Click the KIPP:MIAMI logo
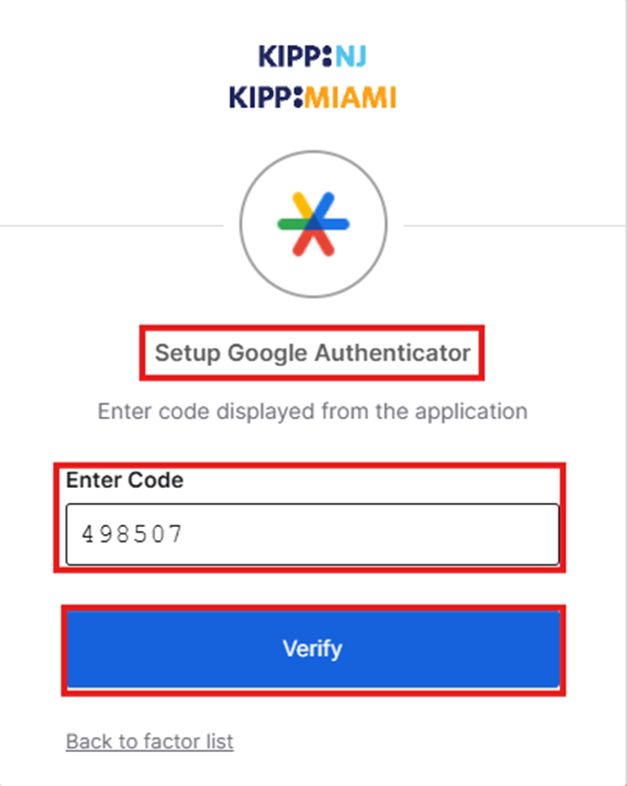Image resolution: width=627 pixels, height=786 pixels. point(312,97)
